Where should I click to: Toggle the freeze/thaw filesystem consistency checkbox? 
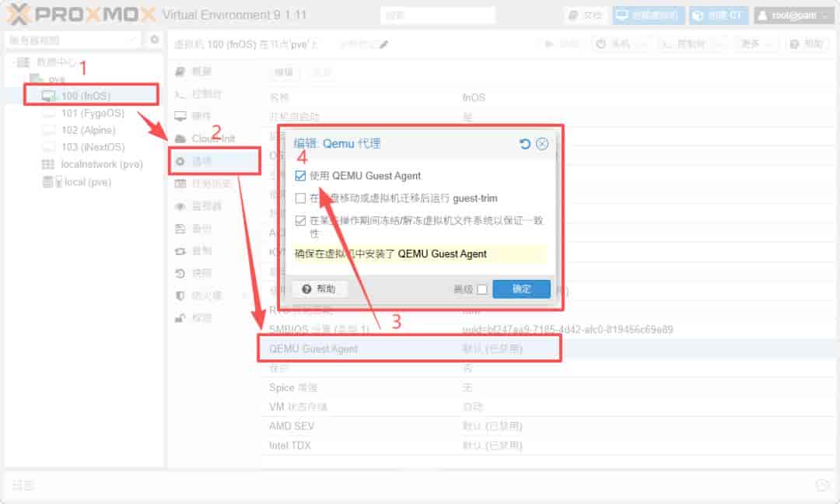tap(300, 221)
